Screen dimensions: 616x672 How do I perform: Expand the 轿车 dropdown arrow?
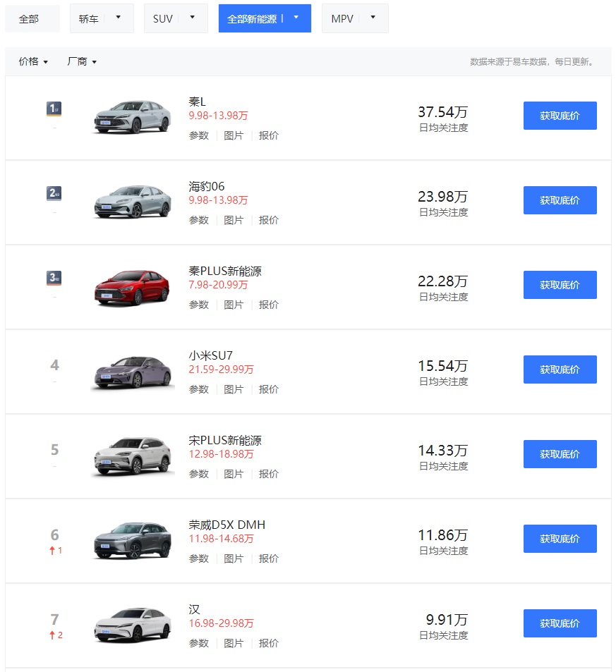point(118,18)
